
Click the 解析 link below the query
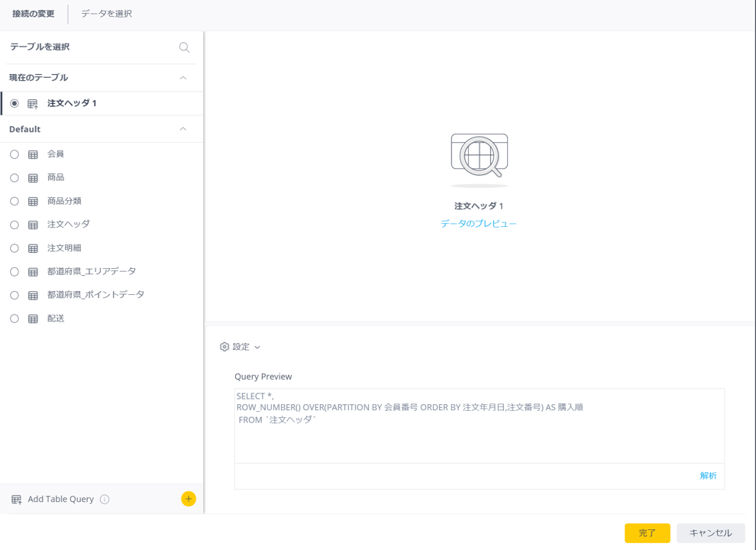[x=708, y=476]
